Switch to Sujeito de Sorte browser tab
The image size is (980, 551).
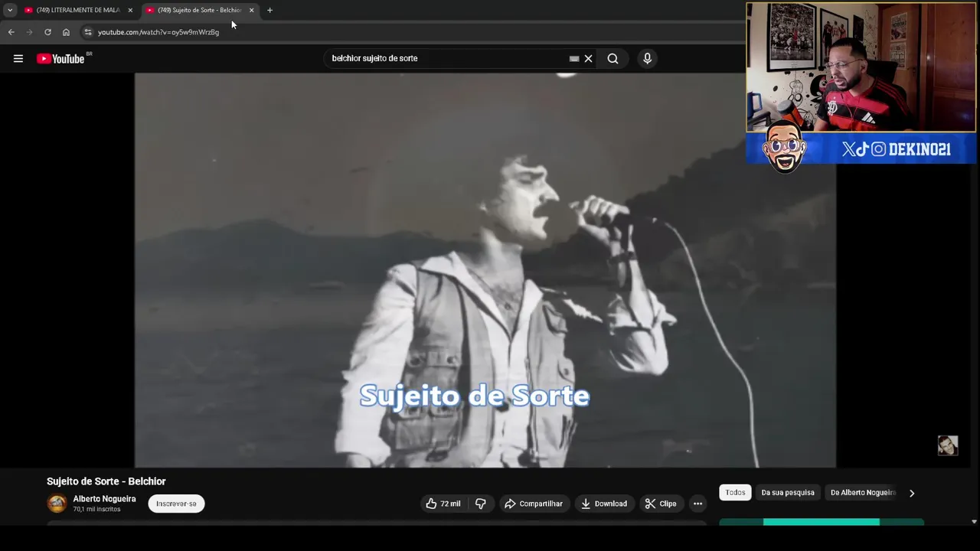[x=199, y=10]
